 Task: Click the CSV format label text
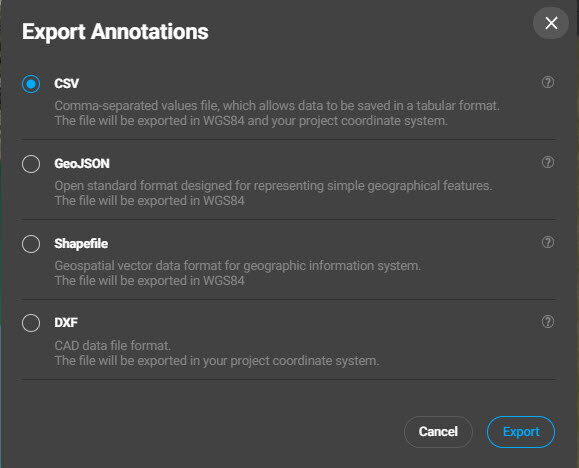pos(66,83)
